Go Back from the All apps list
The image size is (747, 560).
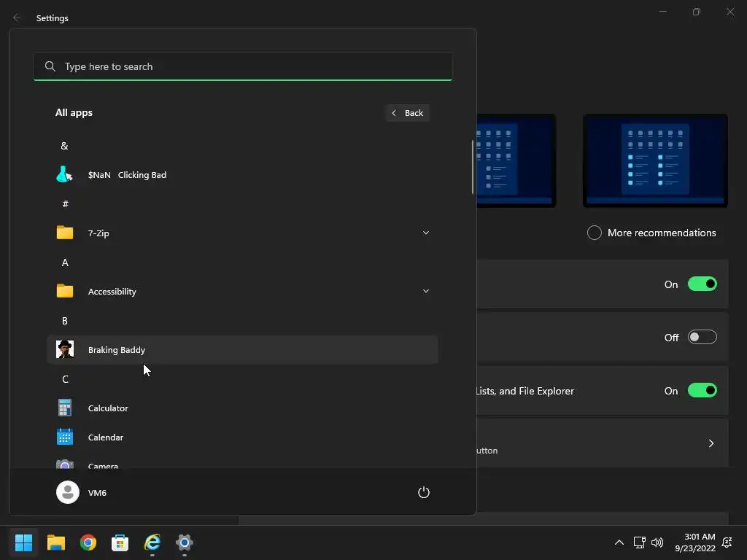coord(408,113)
